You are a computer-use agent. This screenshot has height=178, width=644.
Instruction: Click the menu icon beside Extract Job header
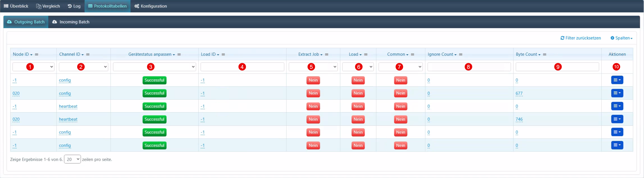pyautogui.click(x=327, y=54)
